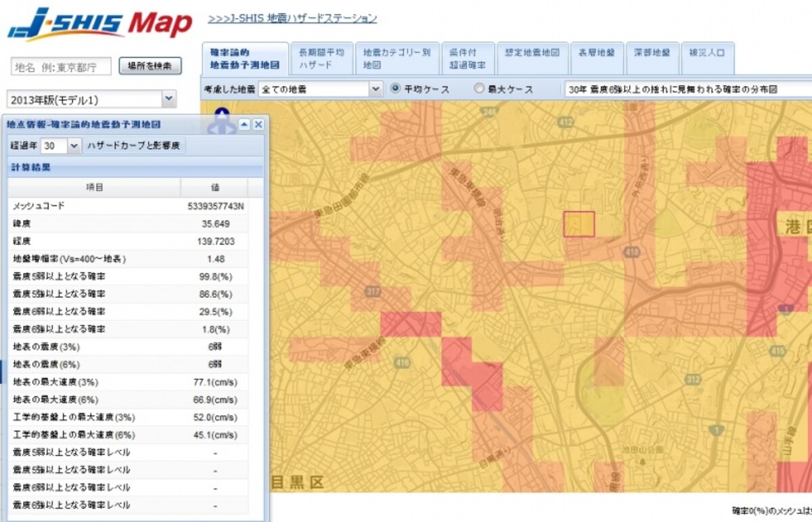Open the J-SHIS 地震ハザードステーション link
This screenshot has height=522, width=812.
coord(292,18)
